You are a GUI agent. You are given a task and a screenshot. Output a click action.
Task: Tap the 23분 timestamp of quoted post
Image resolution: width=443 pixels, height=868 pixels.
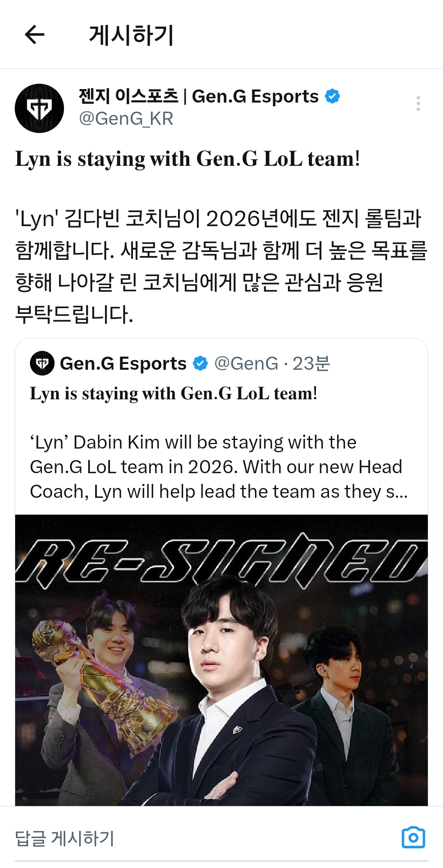(x=311, y=363)
